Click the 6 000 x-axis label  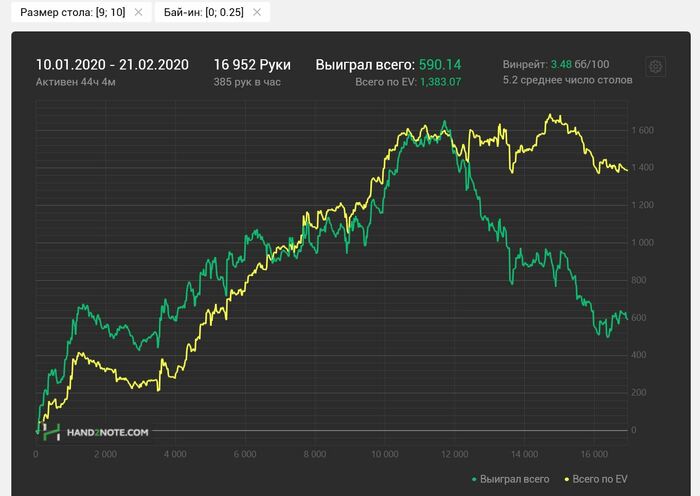click(245, 454)
